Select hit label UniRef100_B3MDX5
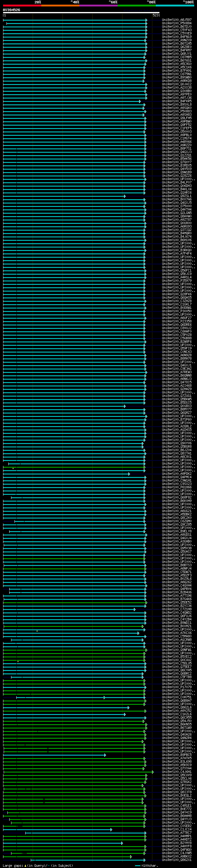 point(177,165)
